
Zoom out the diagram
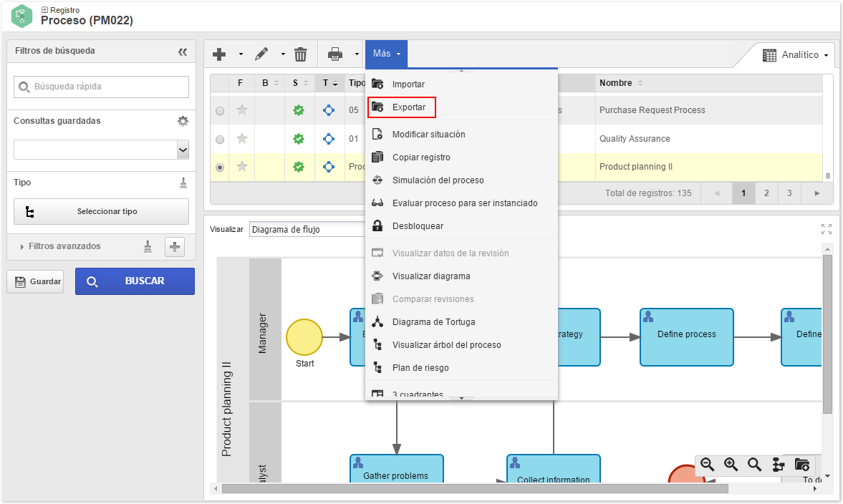pyautogui.click(x=708, y=464)
